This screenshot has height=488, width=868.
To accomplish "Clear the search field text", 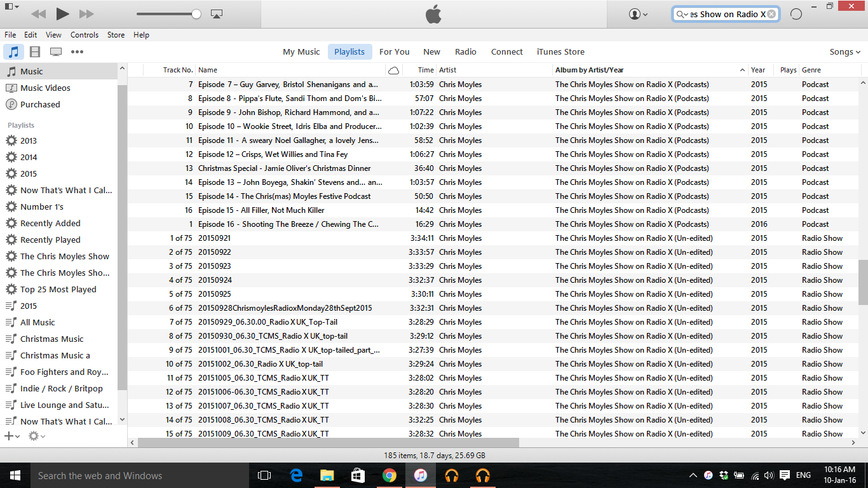I will (x=771, y=14).
